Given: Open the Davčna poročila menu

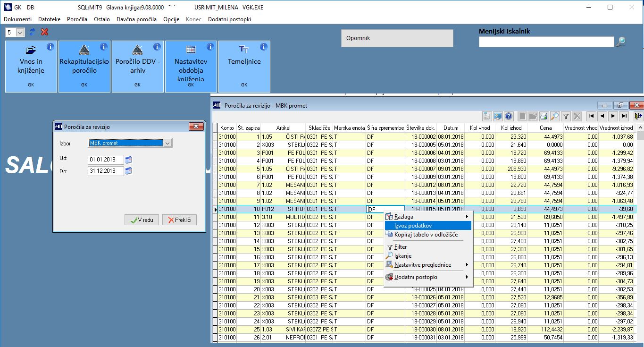Looking at the screenshot, I should point(136,19).
